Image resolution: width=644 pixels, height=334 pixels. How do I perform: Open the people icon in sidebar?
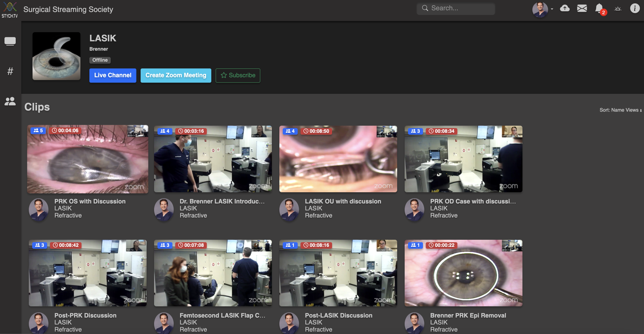[10, 101]
